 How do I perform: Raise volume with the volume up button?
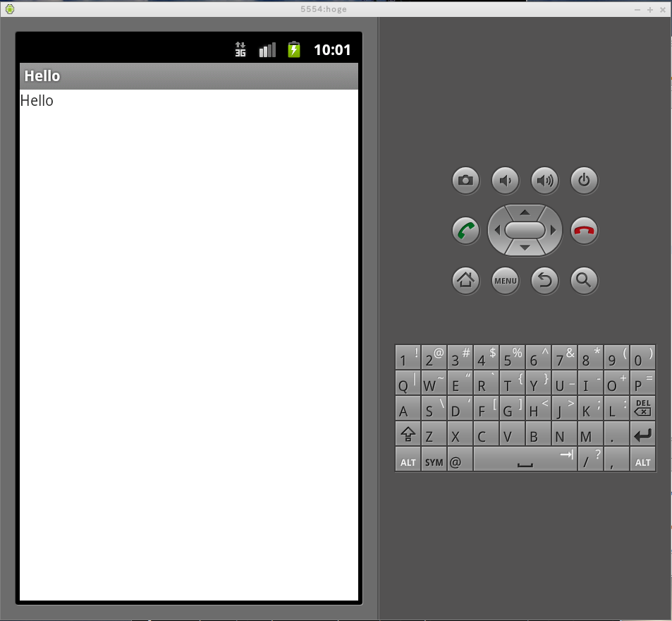(544, 180)
